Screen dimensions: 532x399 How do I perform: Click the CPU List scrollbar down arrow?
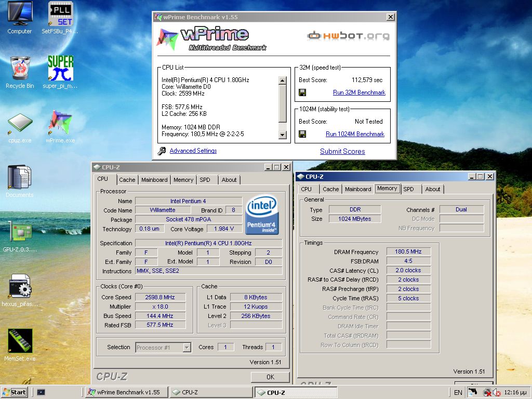pyautogui.click(x=282, y=135)
